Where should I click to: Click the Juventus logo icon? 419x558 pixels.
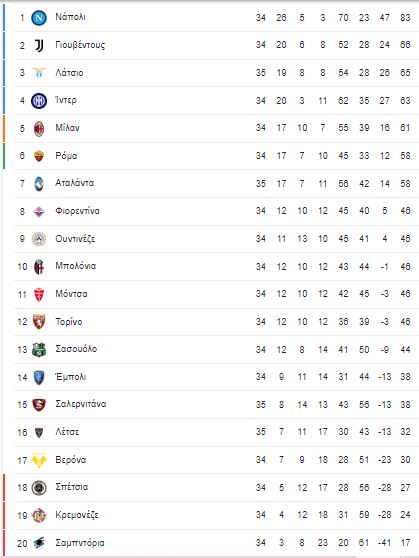pos(39,45)
